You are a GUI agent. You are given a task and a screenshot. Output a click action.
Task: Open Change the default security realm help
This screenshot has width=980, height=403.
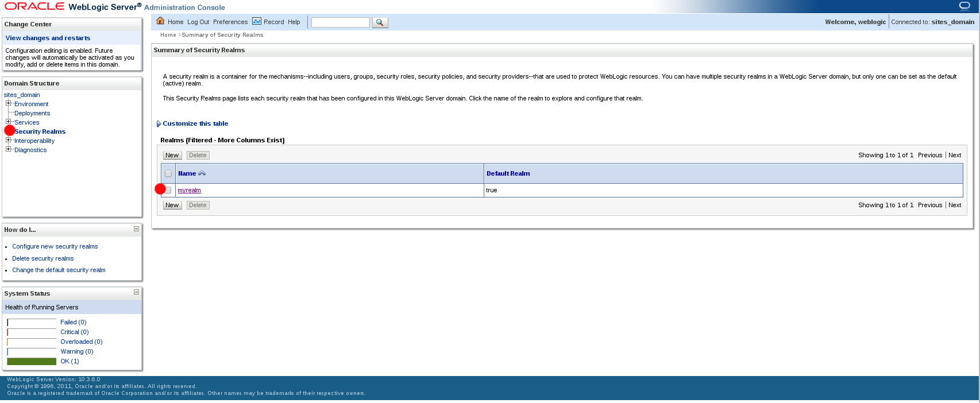pos(59,270)
